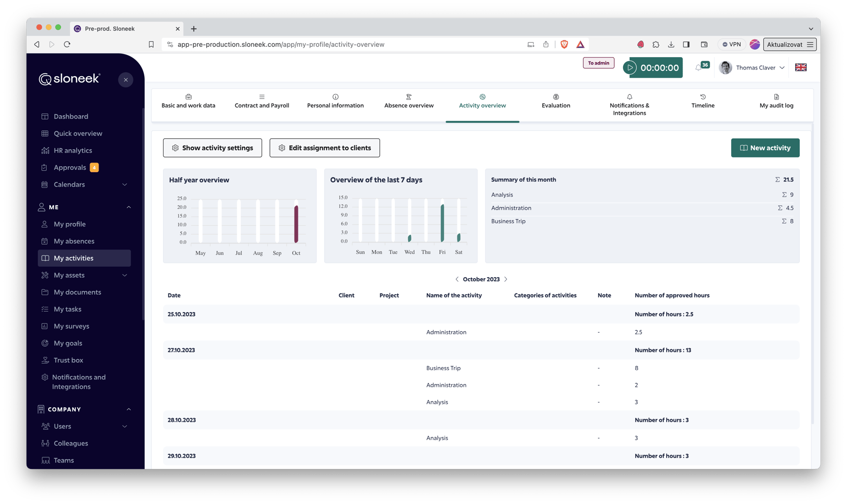Open My tasks in sidebar
Screen dimensions: 847x504
(67, 309)
